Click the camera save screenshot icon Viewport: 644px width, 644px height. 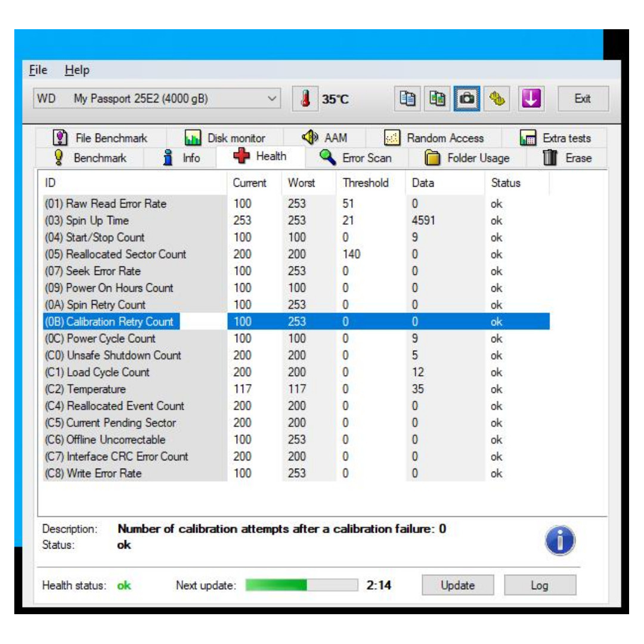pos(467,99)
